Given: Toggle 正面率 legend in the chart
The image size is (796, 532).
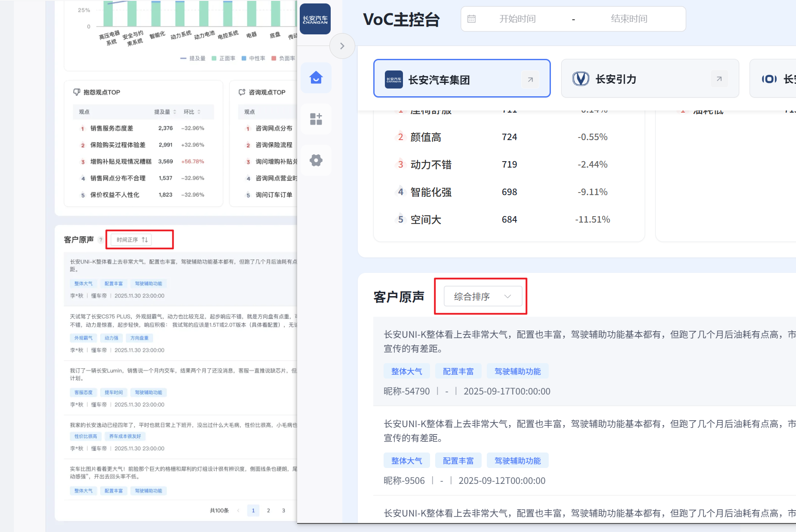Looking at the screenshot, I should pos(224,58).
